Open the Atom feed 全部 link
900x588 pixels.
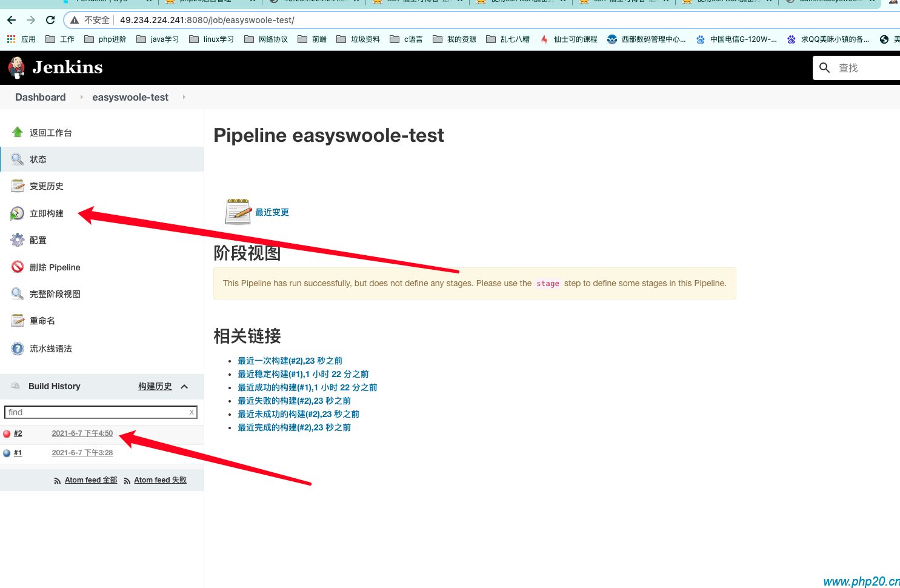pyautogui.click(x=91, y=480)
